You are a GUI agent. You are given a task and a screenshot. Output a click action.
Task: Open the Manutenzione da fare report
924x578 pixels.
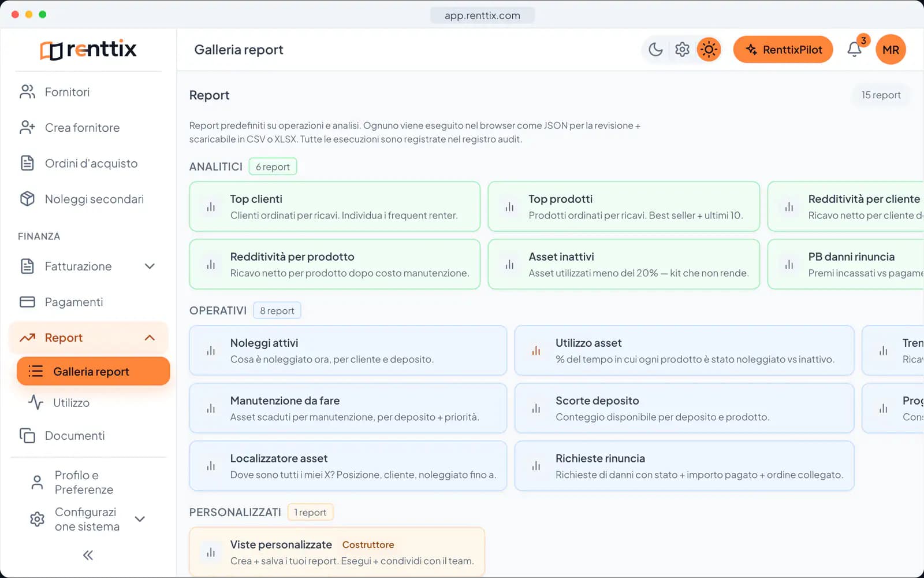coord(348,408)
